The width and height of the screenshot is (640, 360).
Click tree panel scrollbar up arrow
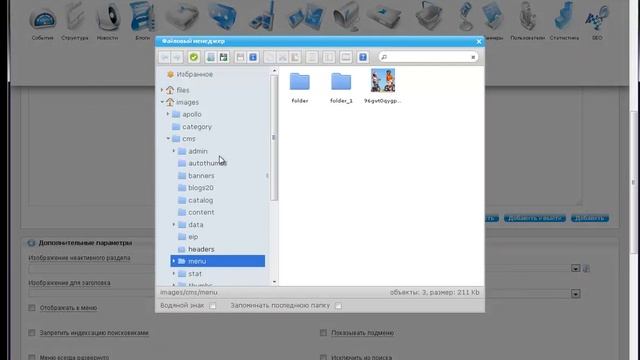274,71
